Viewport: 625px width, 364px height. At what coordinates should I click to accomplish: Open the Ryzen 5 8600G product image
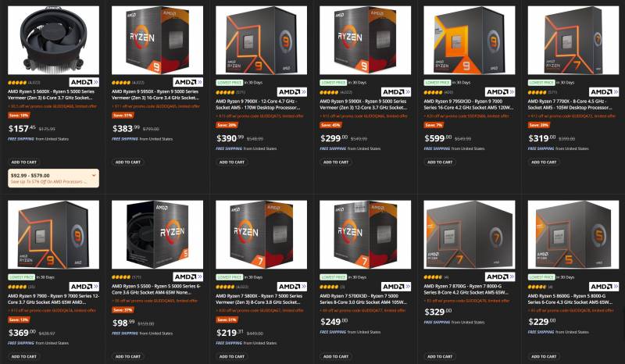pos(573,234)
